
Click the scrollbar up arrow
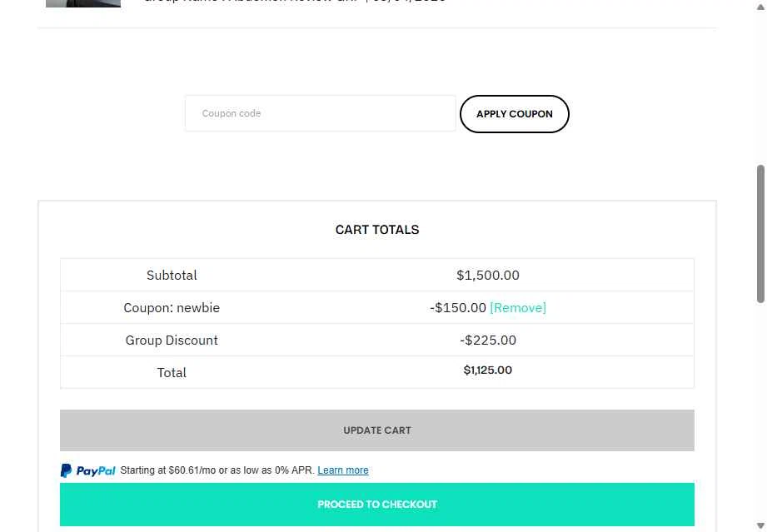760,7
